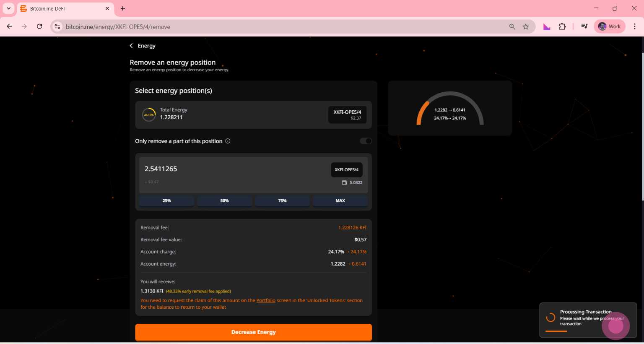Click the wallet balance icon
644x344 pixels.
(x=344, y=182)
